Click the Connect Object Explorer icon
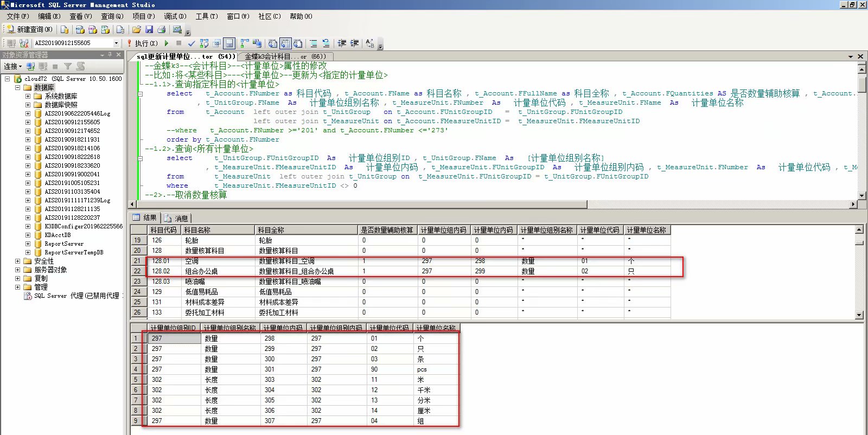The height and width of the screenshot is (435, 868). point(30,66)
